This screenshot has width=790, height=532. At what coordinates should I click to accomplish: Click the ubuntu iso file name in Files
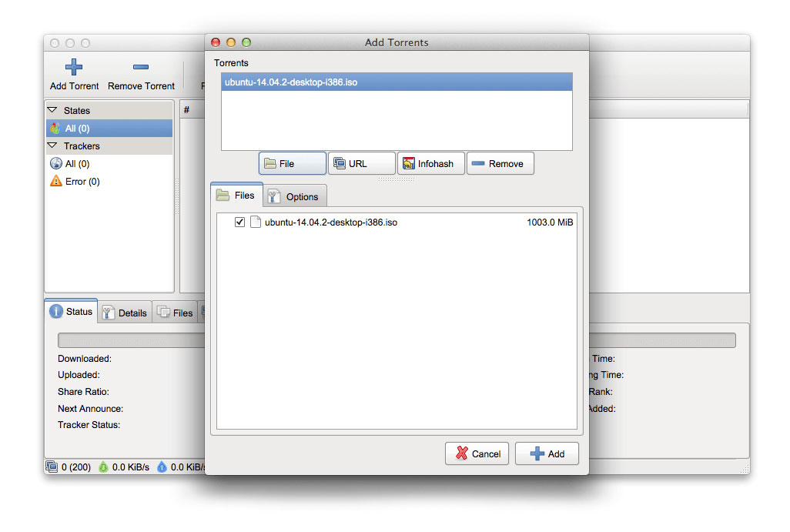pyautogui.click(x=331, y=223)
